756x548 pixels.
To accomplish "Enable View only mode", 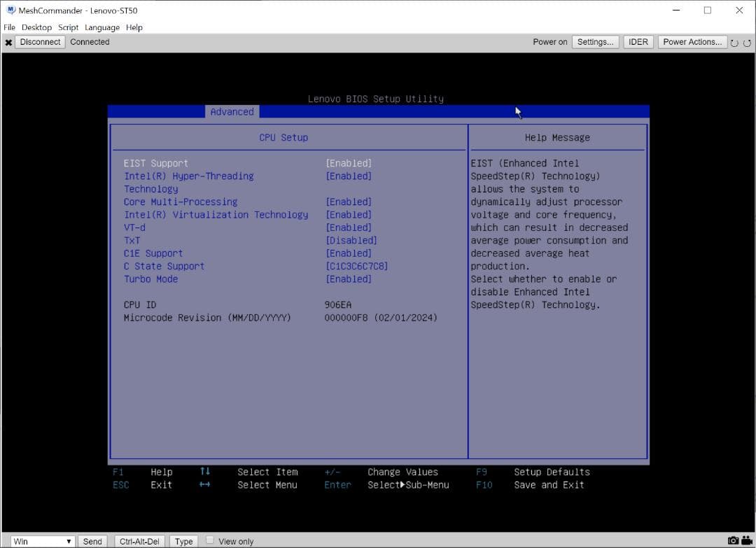I will click(x=210, y=540).
